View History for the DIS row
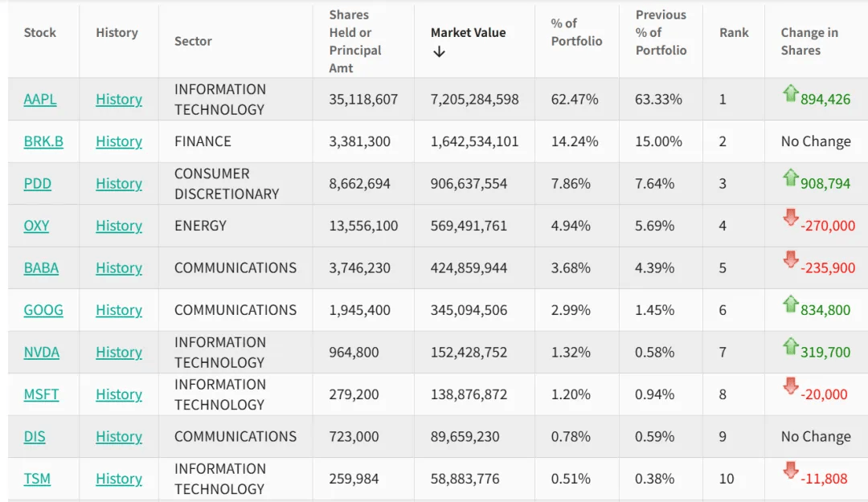Image resolution: width=868 pixels, height=502 pixels. point(119,437)
